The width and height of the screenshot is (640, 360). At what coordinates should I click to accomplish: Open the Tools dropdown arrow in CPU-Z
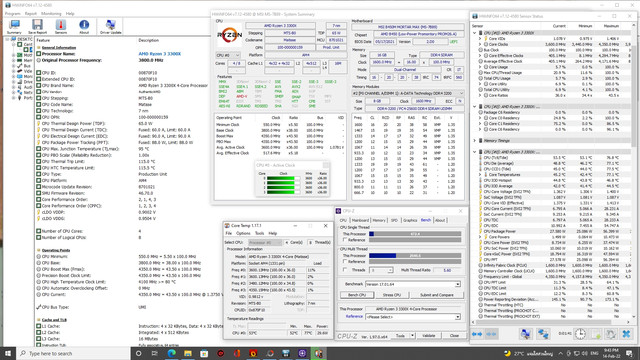point(413,336)
